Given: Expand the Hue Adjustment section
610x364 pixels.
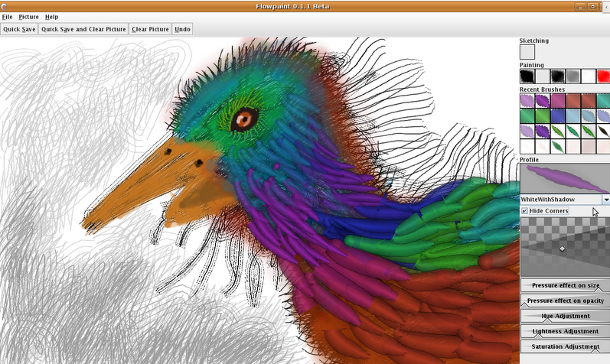Looking at the screenshot, I should 566,316.
